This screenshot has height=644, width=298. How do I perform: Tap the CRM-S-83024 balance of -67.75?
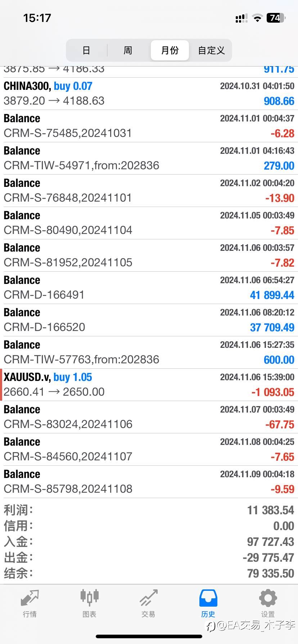tap(149, 417)
